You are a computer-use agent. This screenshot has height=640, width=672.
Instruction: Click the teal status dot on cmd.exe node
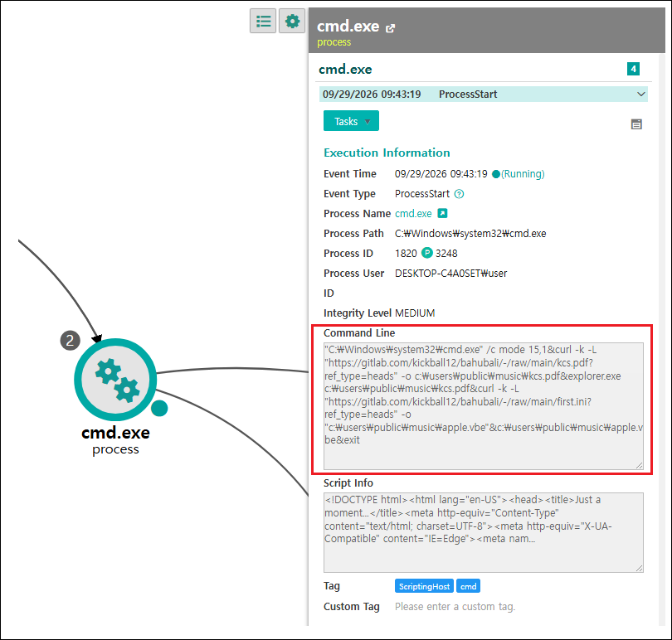click(x=159, y=408)
